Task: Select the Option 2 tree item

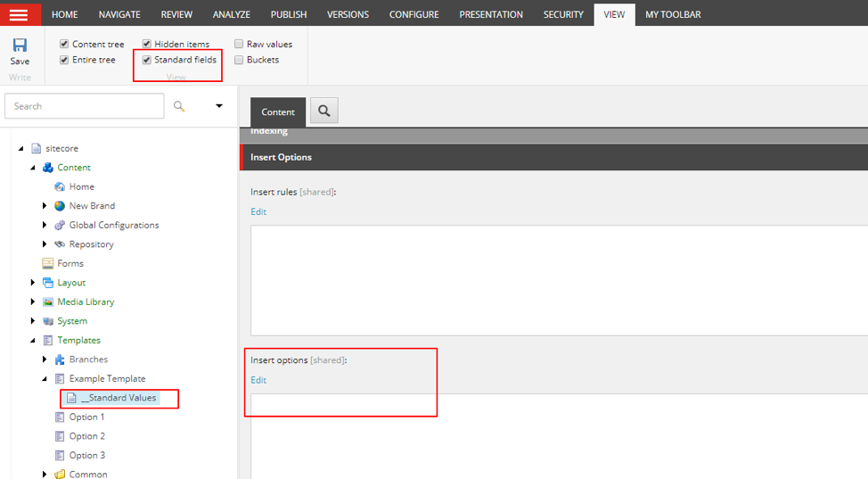Action: [86, 436]
